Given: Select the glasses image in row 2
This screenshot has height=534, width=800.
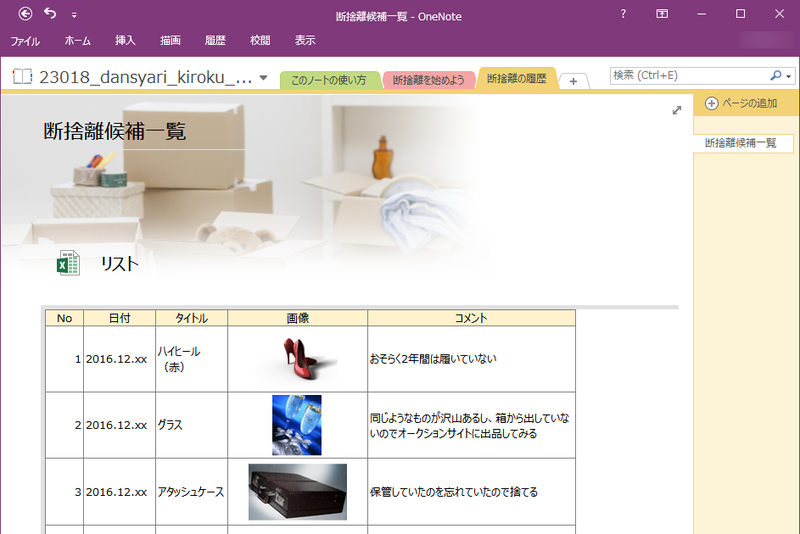Looking at the screenshot, I should click(297, 425).
